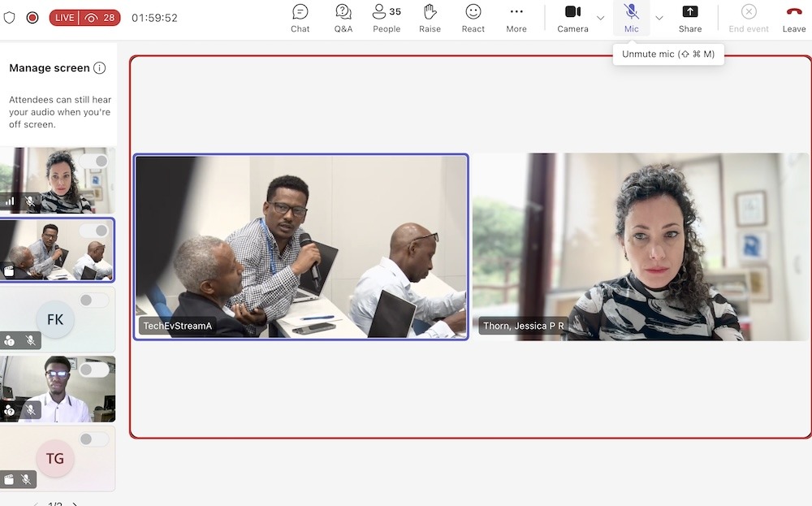The width and height of the screenshot is (812, 506).
Task: Turn off the Camera
Action: pyautogui.click(x=572, y=19)
